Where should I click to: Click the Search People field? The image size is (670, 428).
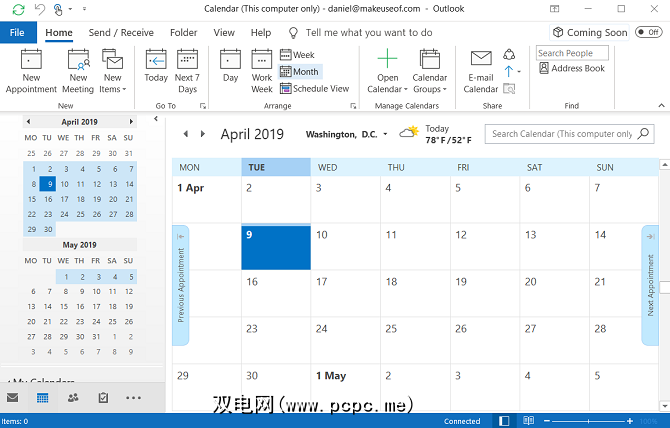click(572, 53)
